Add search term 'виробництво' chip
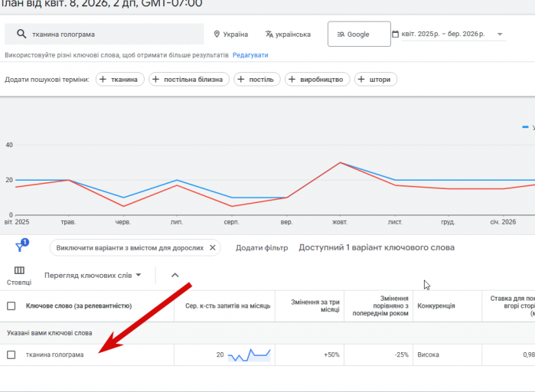This screenshot has width=535, height=392. coord(318,80)
